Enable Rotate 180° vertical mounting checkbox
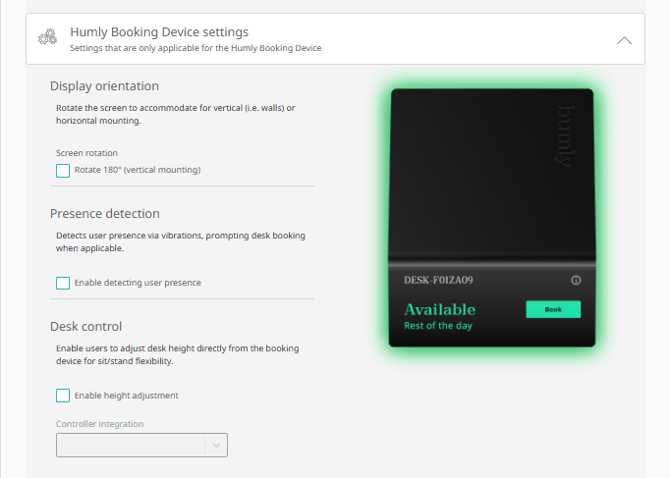The width and height of the screenshot is (670, 478). (x=63, y=171)
